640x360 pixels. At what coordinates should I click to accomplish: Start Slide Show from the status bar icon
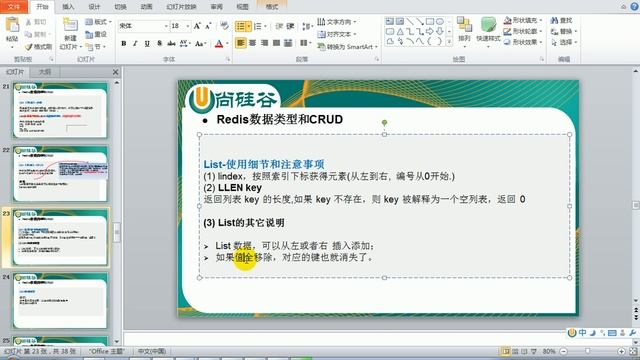(x=533, y=351)
